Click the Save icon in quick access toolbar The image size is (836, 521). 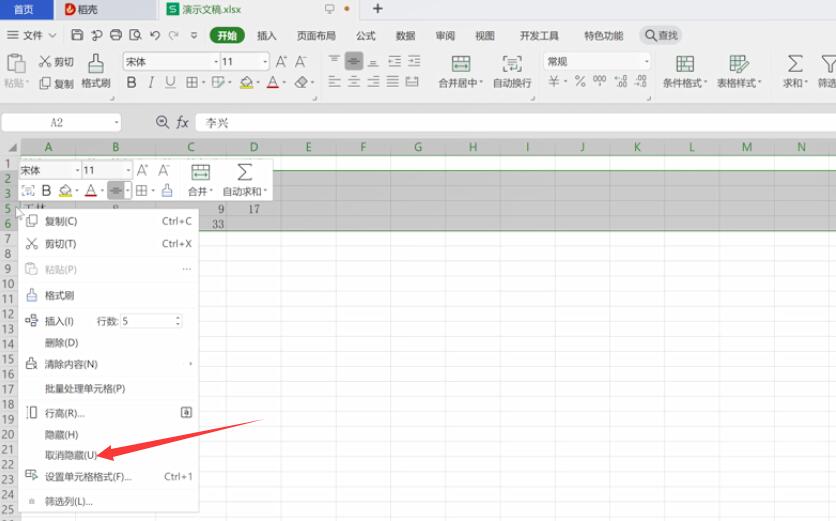click(x=77, y=35)
